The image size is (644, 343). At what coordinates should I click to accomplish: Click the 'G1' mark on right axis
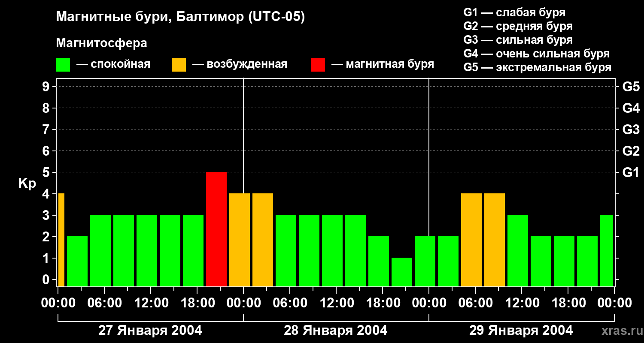point(630,173)
